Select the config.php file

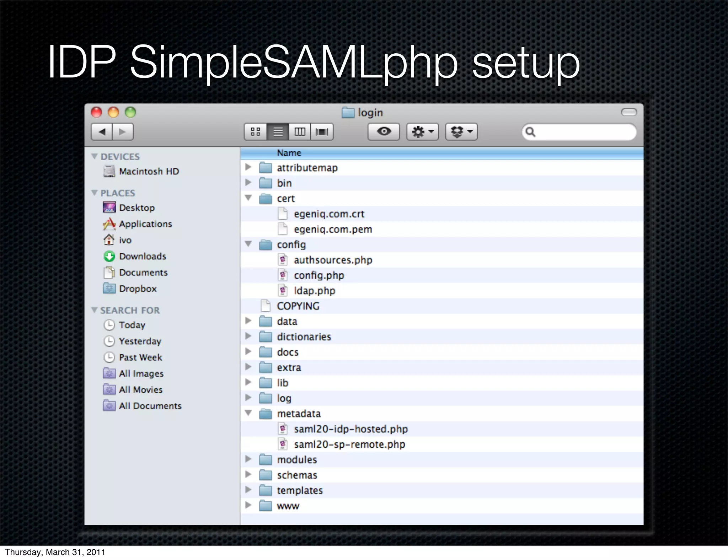(442, 275)
